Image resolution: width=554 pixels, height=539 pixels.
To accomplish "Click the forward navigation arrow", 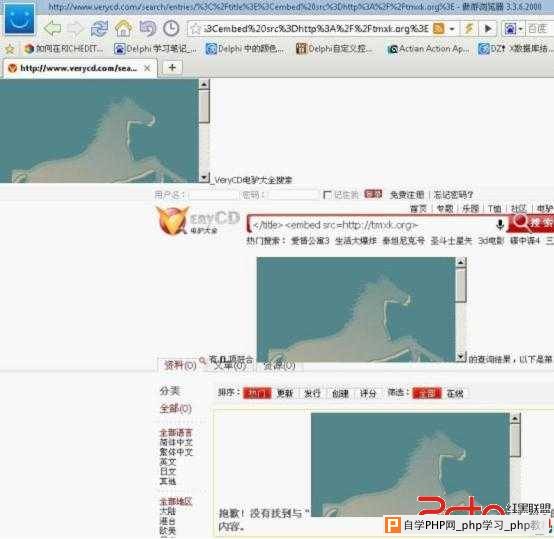I will click(x=75, y=28).
